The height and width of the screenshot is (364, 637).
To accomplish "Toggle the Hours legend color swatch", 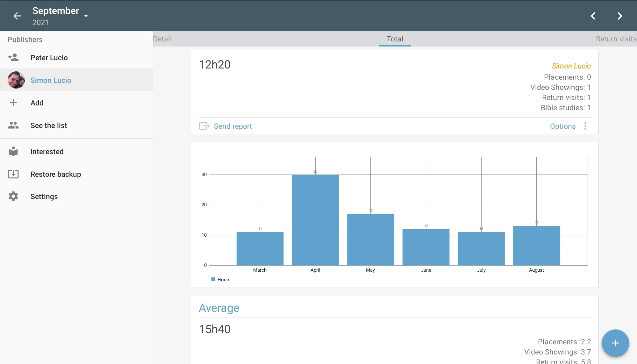I will pyautogui.click(x=213, y=279).
